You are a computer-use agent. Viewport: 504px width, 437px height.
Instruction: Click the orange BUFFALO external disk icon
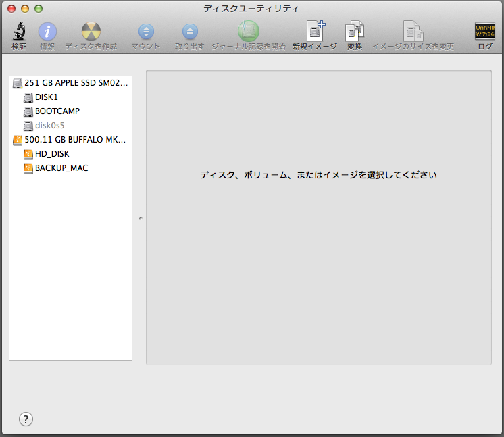click(x=18, y=140)
